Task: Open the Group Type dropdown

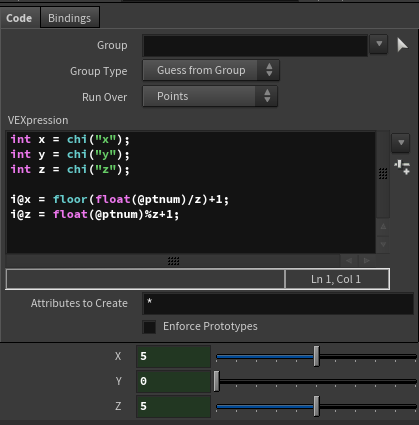Action: [211, 70]
